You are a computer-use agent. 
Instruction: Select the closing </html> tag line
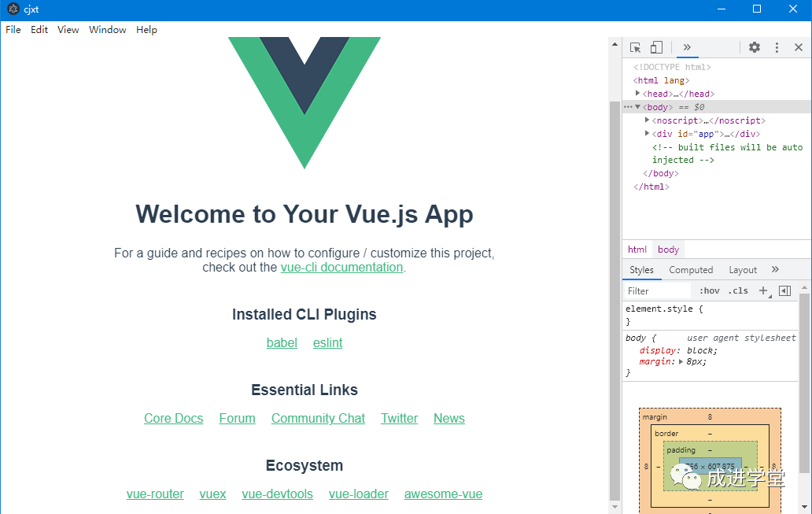[x=651, y=187]
